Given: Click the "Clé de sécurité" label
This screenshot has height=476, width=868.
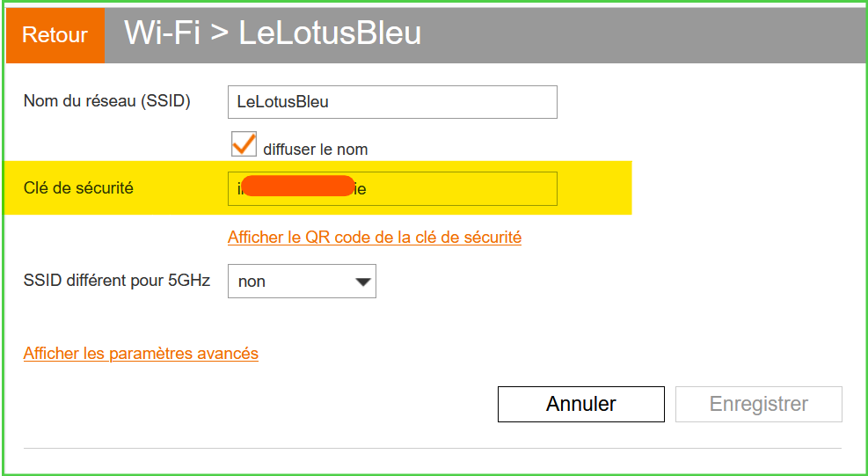Looking at the screenshot, I should (78, 187).
